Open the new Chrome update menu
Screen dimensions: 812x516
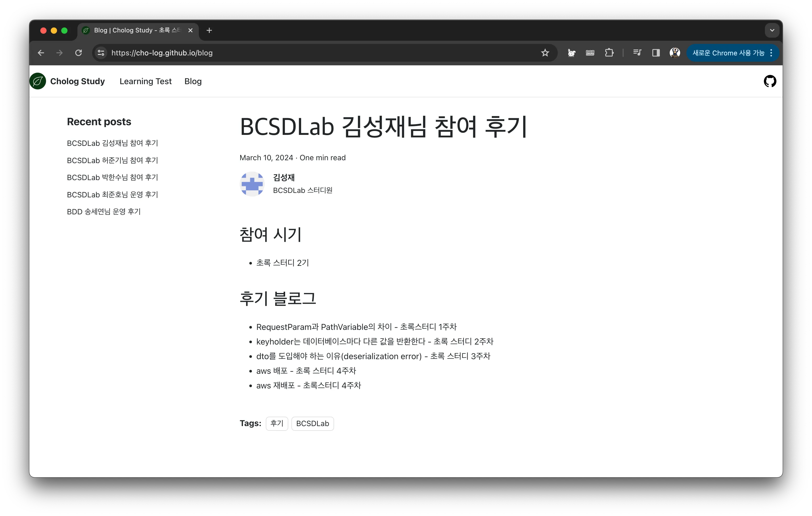(732, 53)
